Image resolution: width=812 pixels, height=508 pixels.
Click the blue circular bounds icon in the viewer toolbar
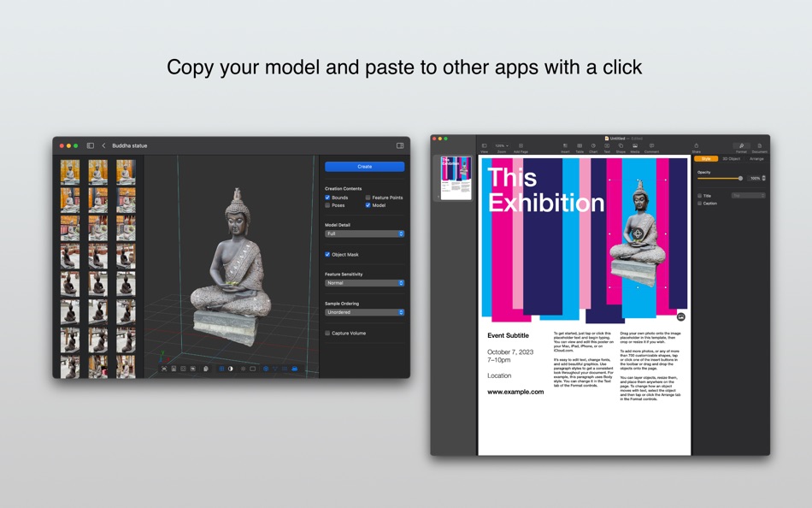click(266, 369)
